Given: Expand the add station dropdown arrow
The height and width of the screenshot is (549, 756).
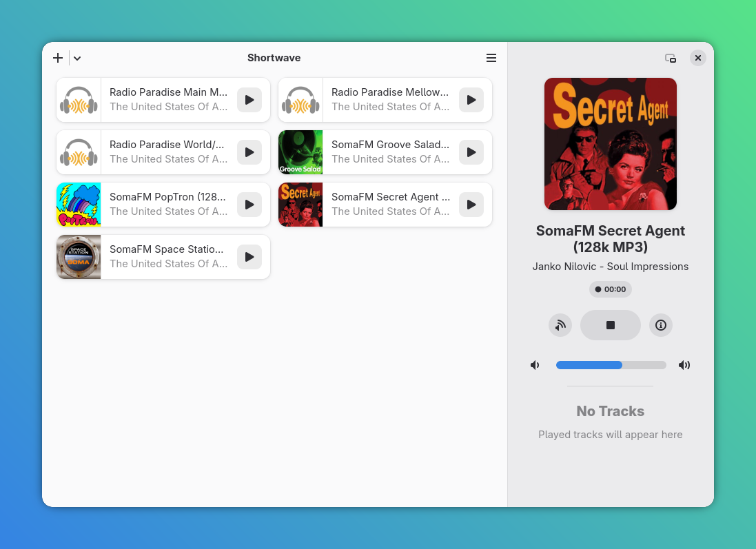Looking at the screenshot, I should 77,58.
